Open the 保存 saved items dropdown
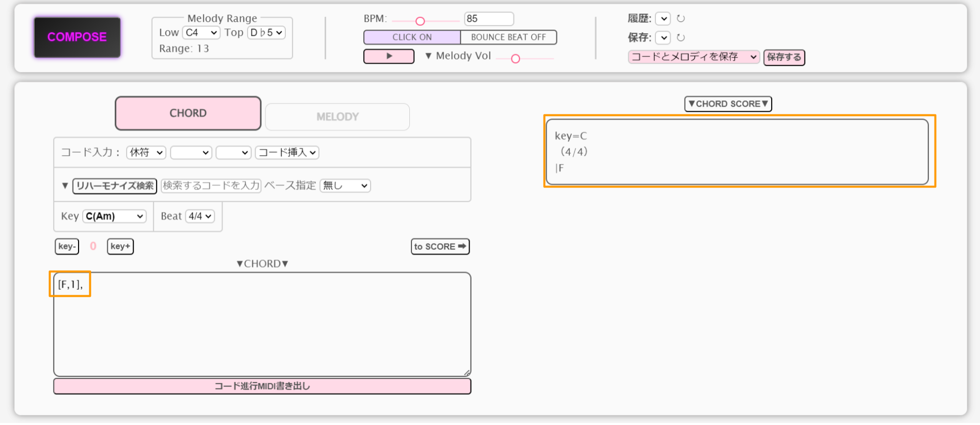 point(663,38)
